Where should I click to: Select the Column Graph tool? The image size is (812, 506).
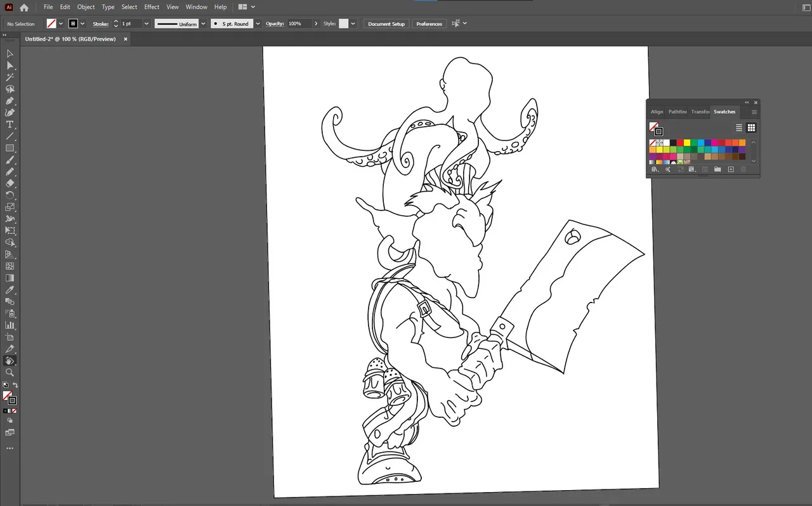pos(10,325)
